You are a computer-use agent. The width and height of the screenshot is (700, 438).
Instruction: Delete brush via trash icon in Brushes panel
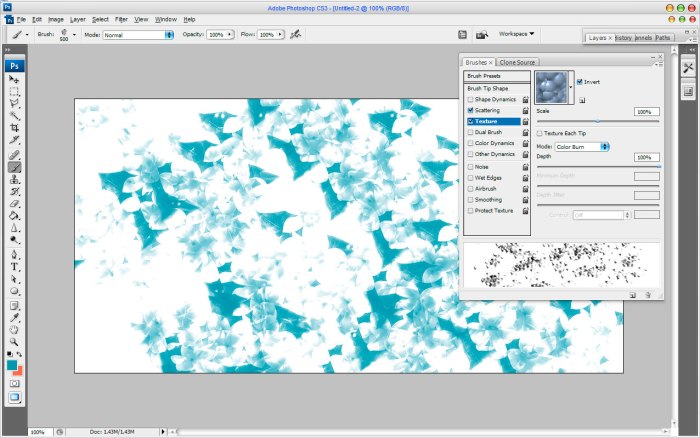648,295
